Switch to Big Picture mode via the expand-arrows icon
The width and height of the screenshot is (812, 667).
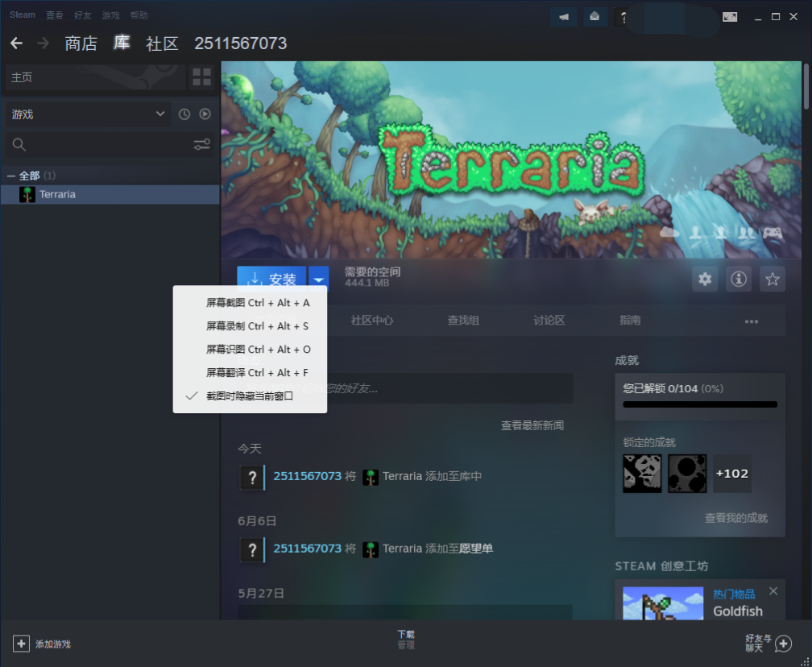click(x=730, y=17)
